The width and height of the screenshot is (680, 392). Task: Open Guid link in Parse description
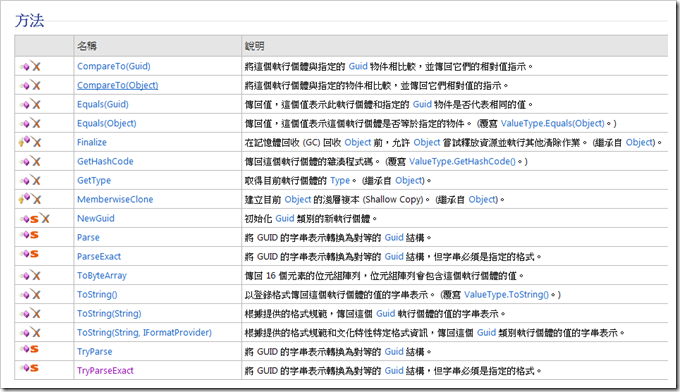point(394,238)
